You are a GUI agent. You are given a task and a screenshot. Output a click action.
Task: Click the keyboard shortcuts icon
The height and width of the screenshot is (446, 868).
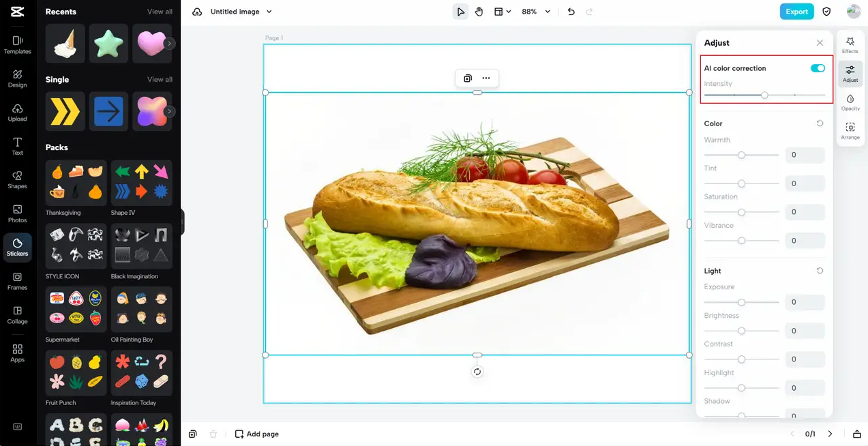[x=18, y=427]
